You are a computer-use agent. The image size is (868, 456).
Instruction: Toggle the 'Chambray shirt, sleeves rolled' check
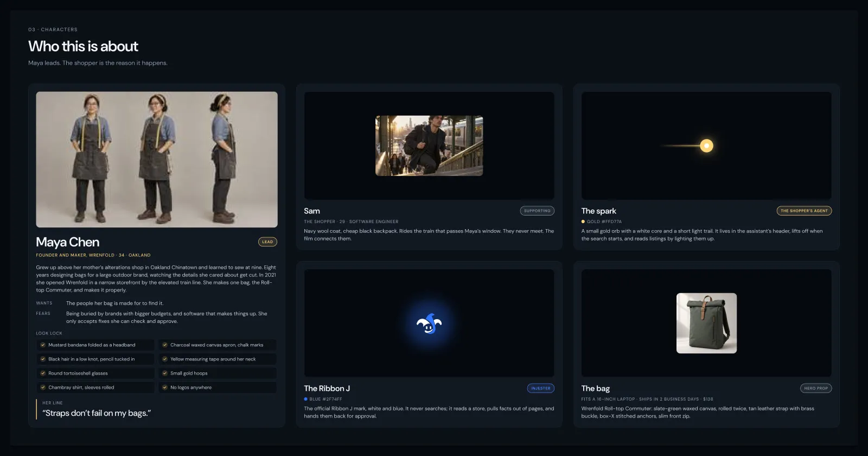click(43, 387)
